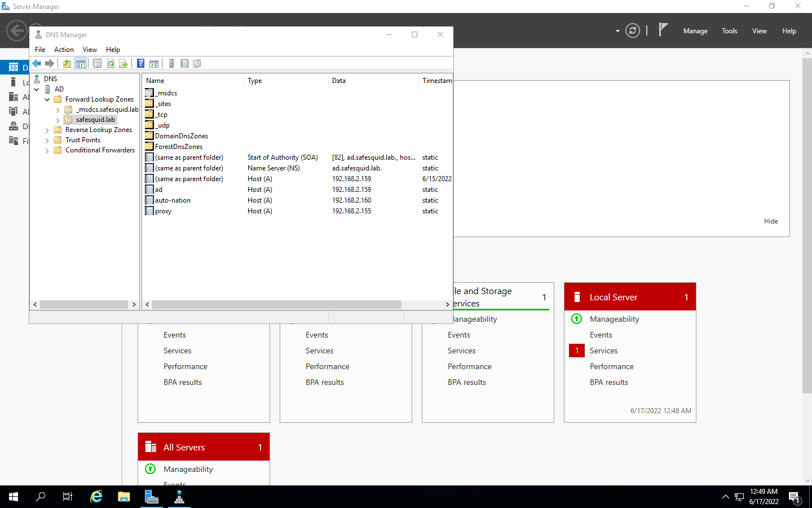Viewport: 812px width, 508px height.
Task: Sort record list by Name column header
Action: tap(193, 81)
